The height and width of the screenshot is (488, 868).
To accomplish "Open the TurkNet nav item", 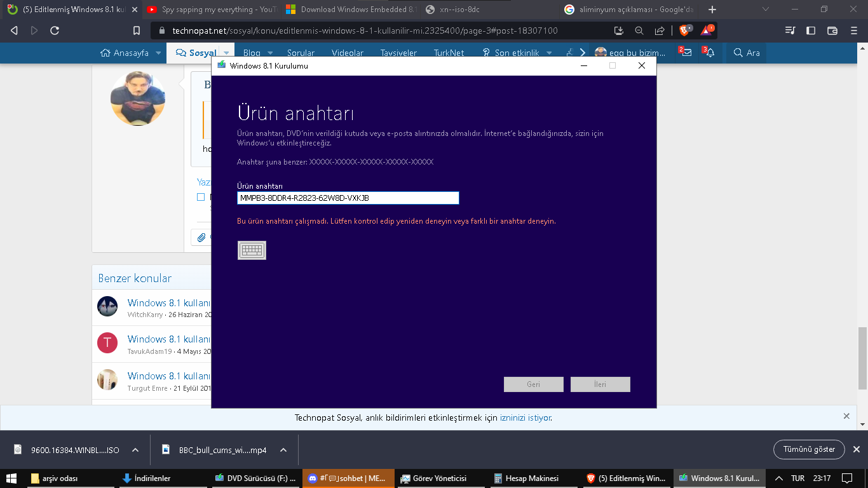I will click(449, 53).
